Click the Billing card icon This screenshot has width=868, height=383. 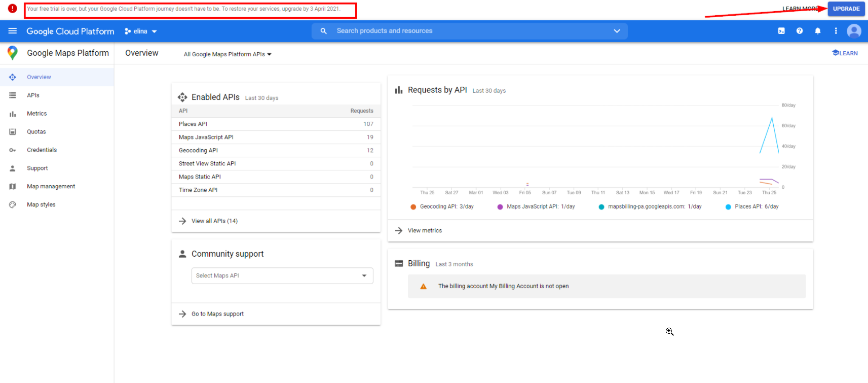click(399, 264)
